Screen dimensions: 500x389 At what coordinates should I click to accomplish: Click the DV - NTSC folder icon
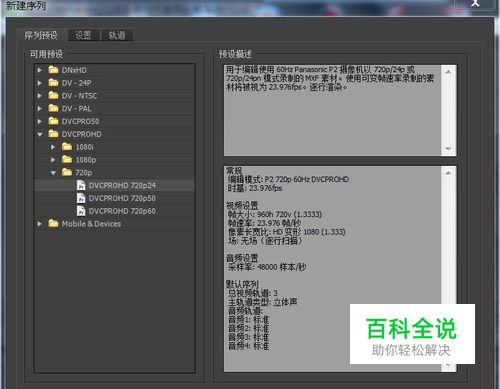click(x=53, y=95)
